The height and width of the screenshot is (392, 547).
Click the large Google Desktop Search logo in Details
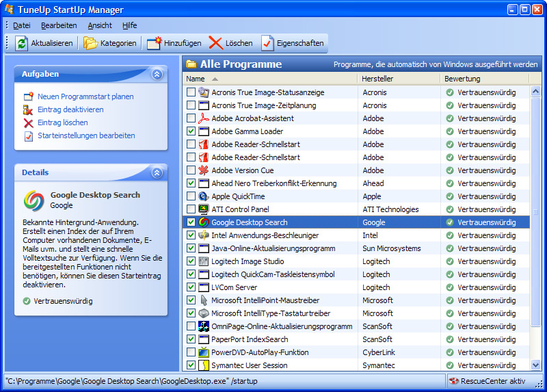click(34, 200)
